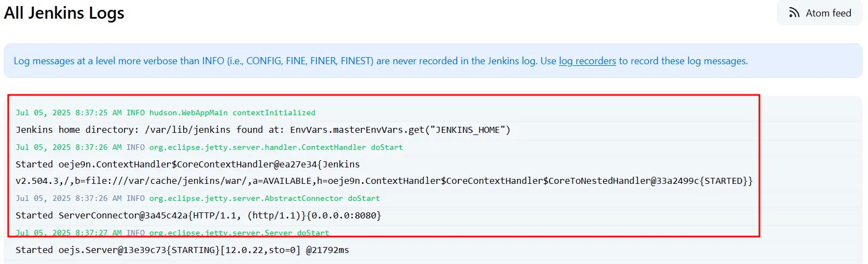Click the v2.504.3 war file path line
Viewport: 868px width, 264px height.
384,181
